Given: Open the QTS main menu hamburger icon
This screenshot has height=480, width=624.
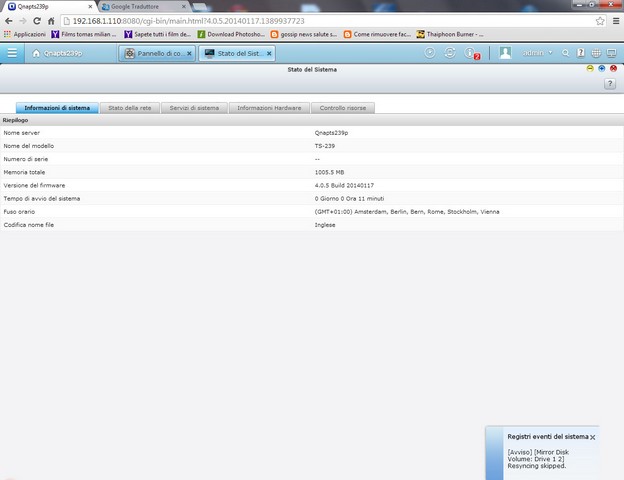Looking at the screenshot, I should 12,53.
